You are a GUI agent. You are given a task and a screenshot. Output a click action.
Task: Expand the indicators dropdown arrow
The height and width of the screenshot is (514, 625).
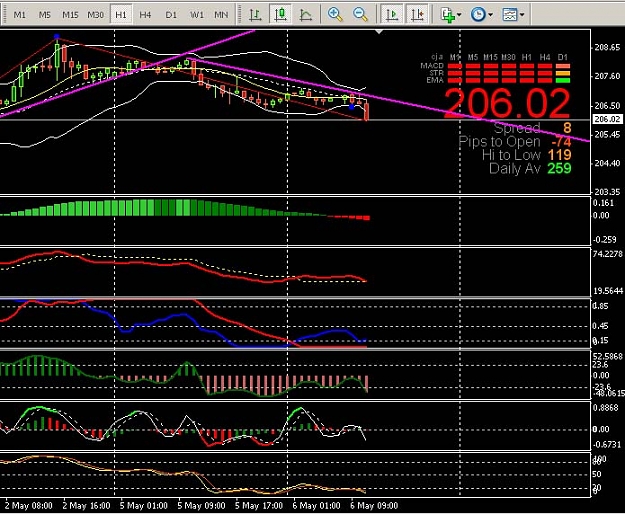460,15
